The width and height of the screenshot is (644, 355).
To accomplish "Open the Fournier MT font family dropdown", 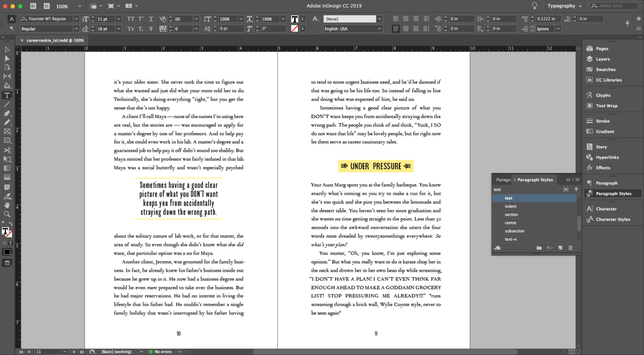I will (76, 19).
